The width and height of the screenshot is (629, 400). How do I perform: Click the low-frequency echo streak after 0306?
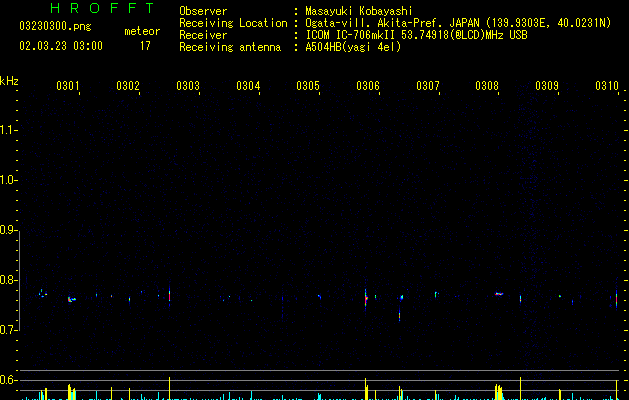400,315
